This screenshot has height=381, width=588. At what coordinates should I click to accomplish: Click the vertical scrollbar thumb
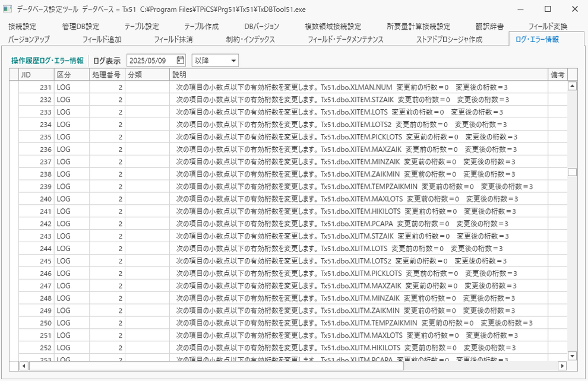tap(572, 172)
